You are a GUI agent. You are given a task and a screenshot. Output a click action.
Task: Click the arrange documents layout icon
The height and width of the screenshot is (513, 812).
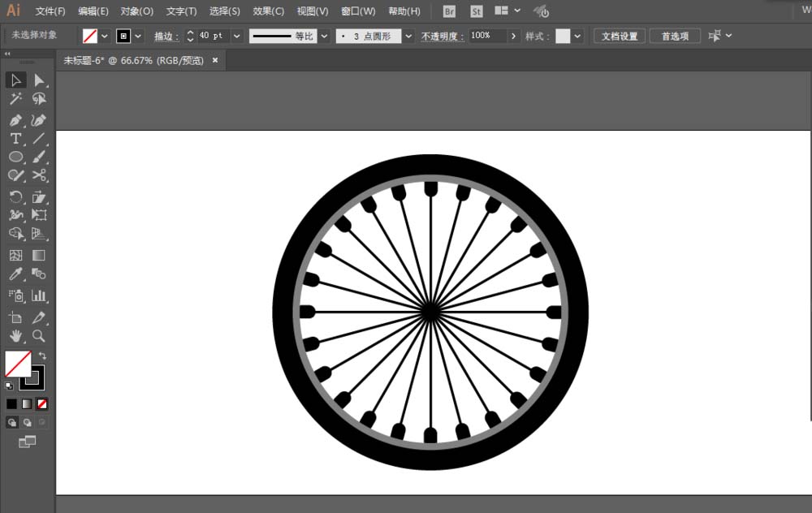501,11
